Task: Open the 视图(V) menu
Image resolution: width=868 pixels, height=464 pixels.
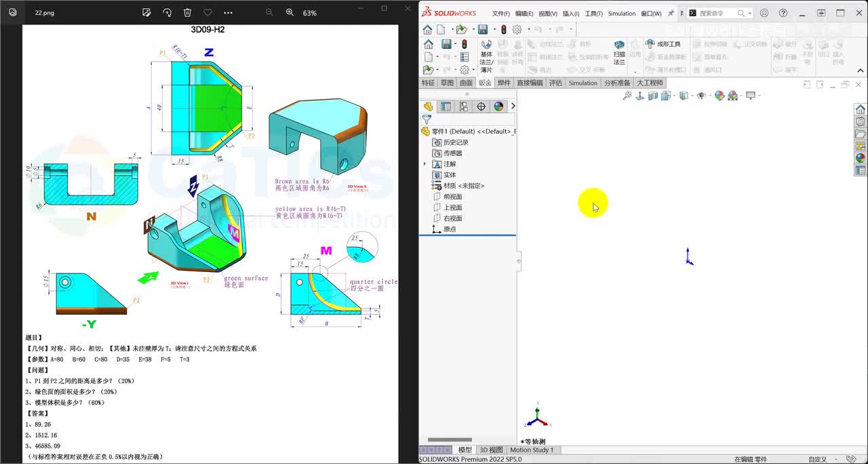Action: pyautogui.click(x=548, y=14)
